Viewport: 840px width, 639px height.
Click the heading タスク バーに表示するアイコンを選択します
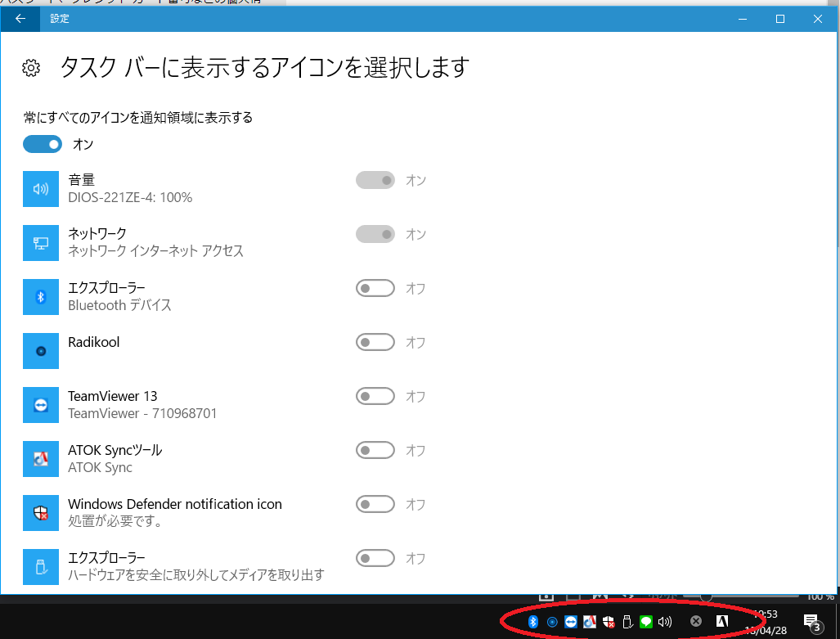point(265,68)
